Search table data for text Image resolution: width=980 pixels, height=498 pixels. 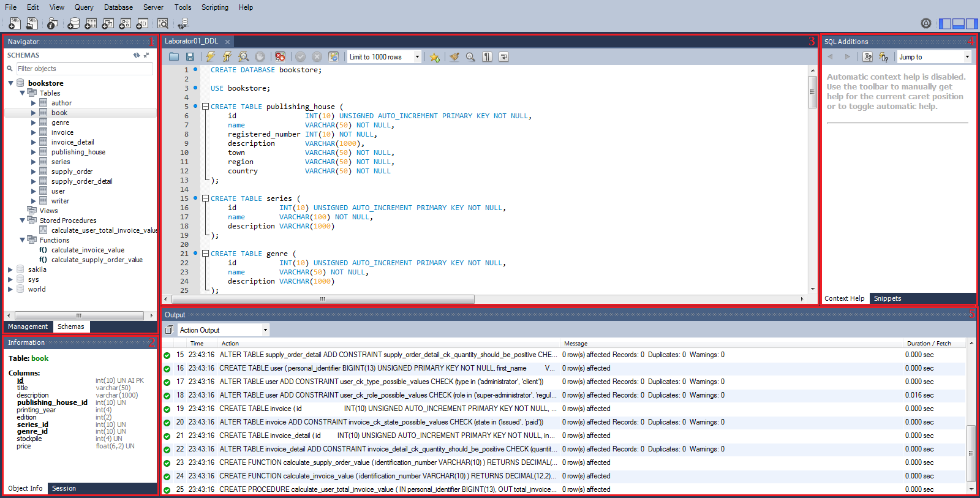click(163, 24)
